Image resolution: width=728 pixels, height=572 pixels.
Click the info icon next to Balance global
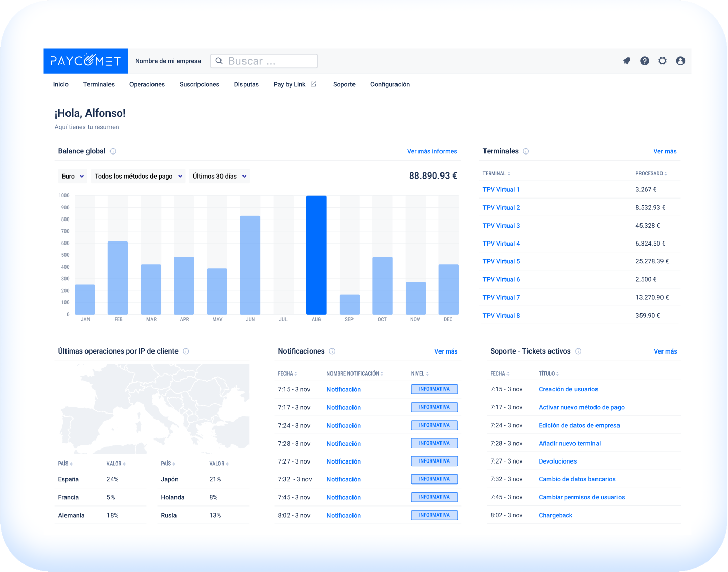coord(113,151)
